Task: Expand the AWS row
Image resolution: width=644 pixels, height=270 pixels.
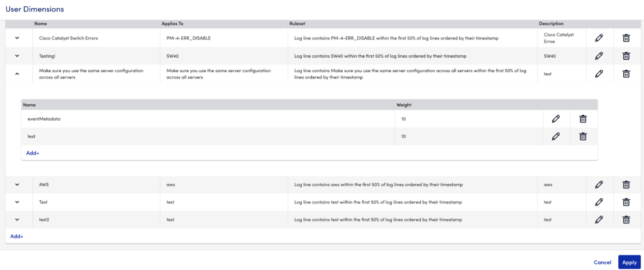Action: (x=18, y=185)
